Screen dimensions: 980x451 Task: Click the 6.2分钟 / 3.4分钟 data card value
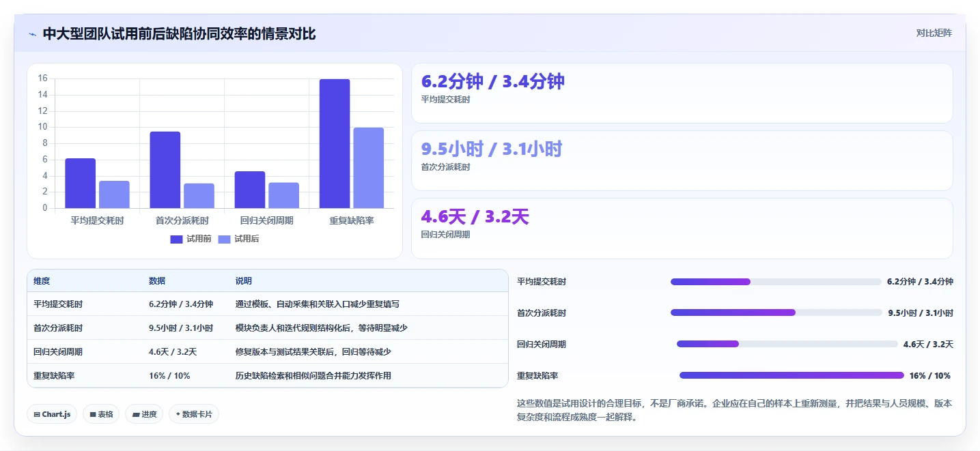[x=493, y=81]
